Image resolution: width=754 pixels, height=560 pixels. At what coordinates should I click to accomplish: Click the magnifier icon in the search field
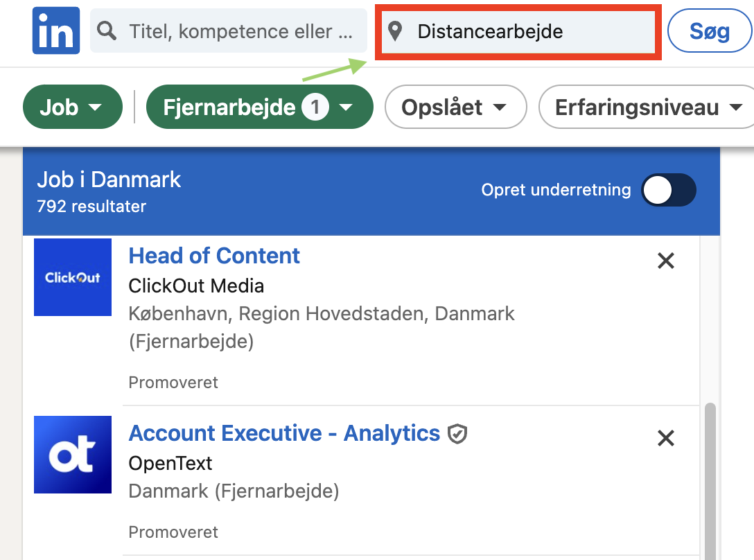tap(107, 30)
